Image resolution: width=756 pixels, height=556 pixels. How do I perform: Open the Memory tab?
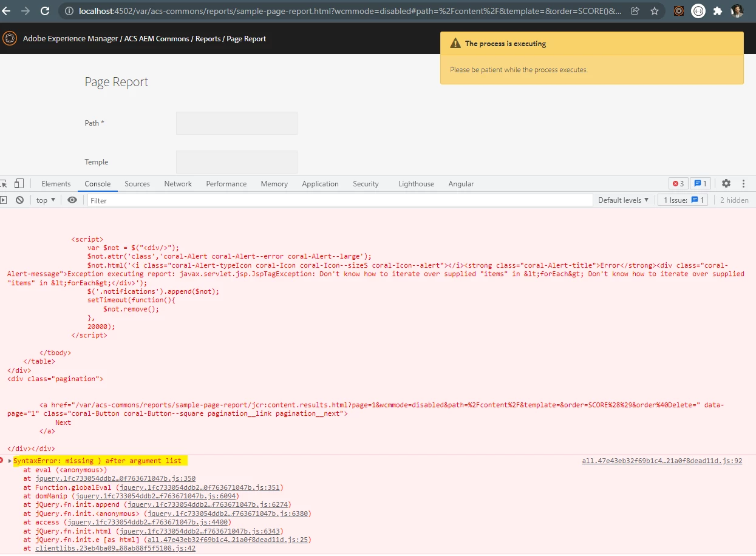(274, 183)
